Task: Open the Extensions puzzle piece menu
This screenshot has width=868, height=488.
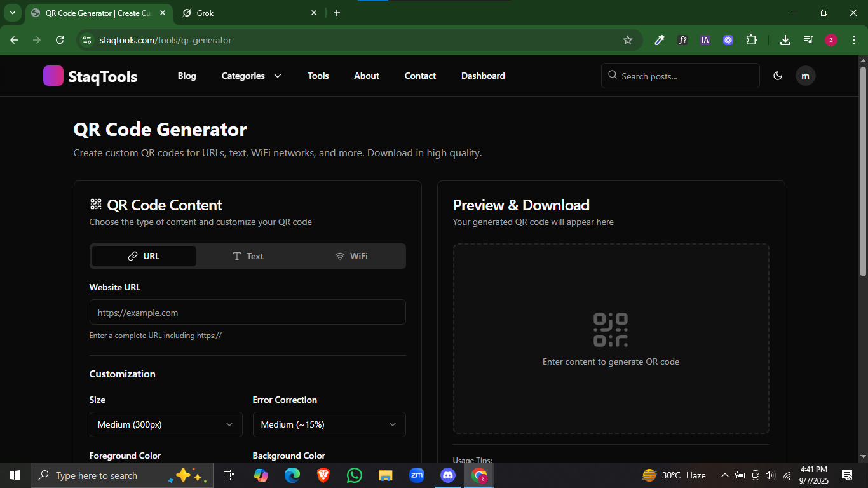Action: tap(751, 40)
